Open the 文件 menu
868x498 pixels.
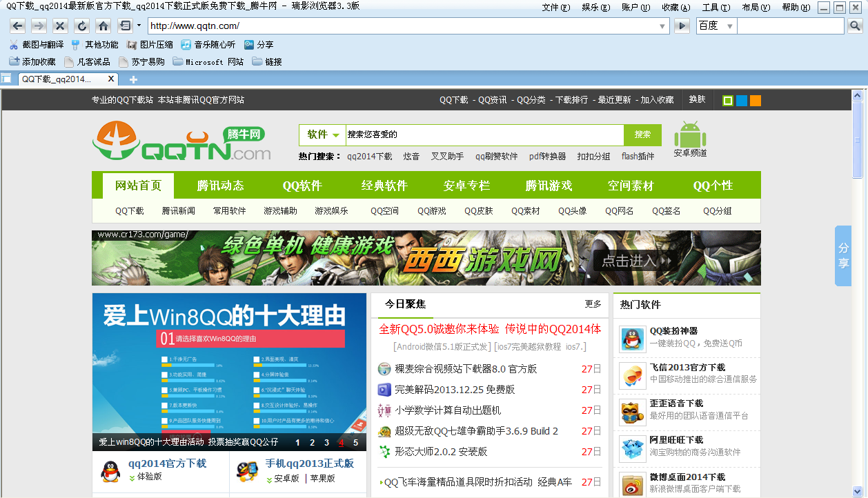[556, 8]
